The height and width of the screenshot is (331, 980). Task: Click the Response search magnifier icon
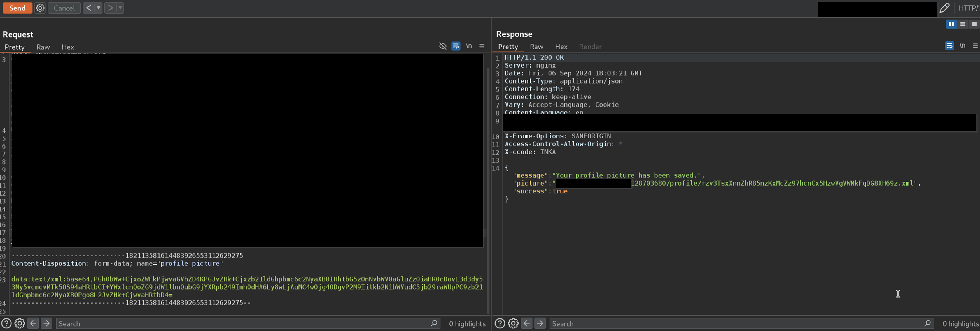click(927, 323)
